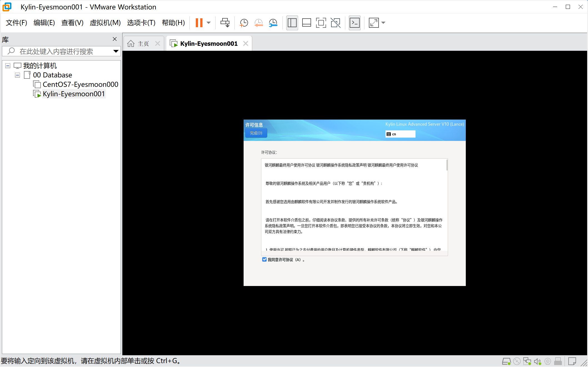Click the VMware Workstation title bar logo

7,7
